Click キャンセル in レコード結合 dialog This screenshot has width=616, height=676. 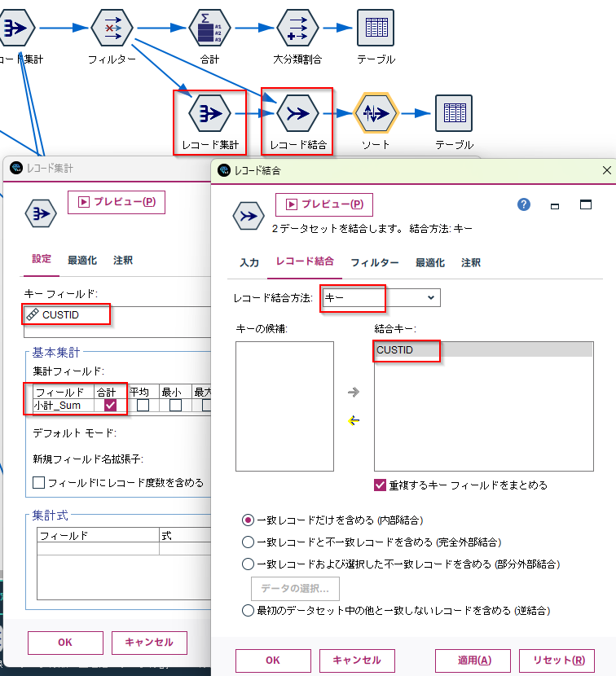357,661
